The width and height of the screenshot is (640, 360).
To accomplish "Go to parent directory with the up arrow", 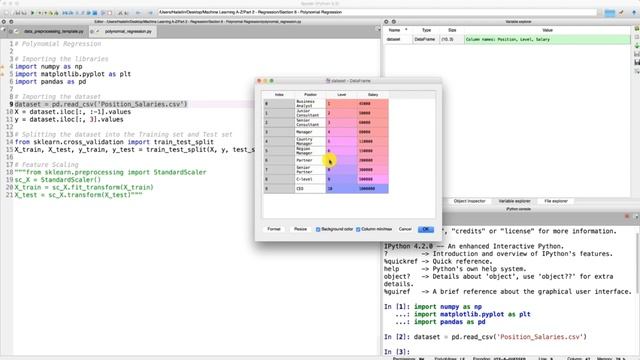I will tap(633, 13).
